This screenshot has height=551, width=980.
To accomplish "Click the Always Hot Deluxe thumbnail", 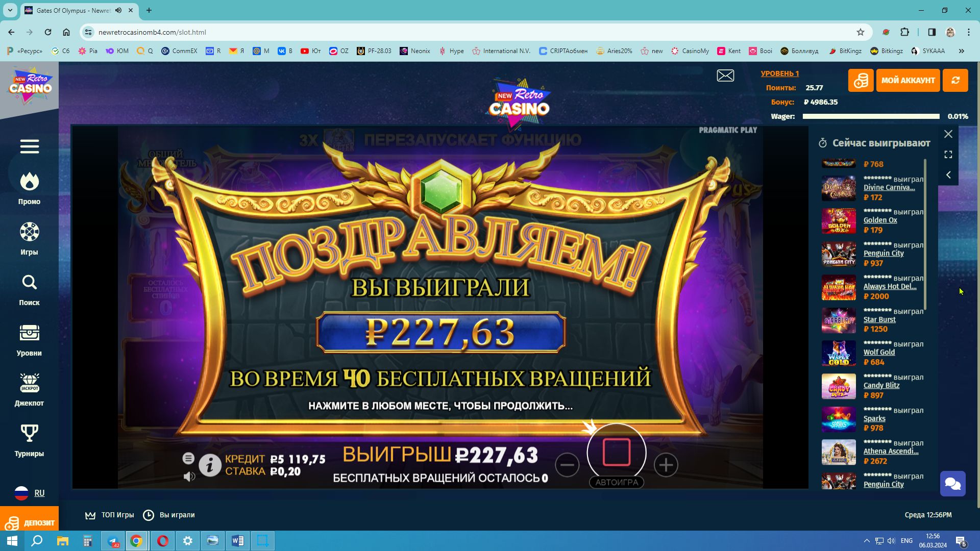I will [x=839, y=287].
